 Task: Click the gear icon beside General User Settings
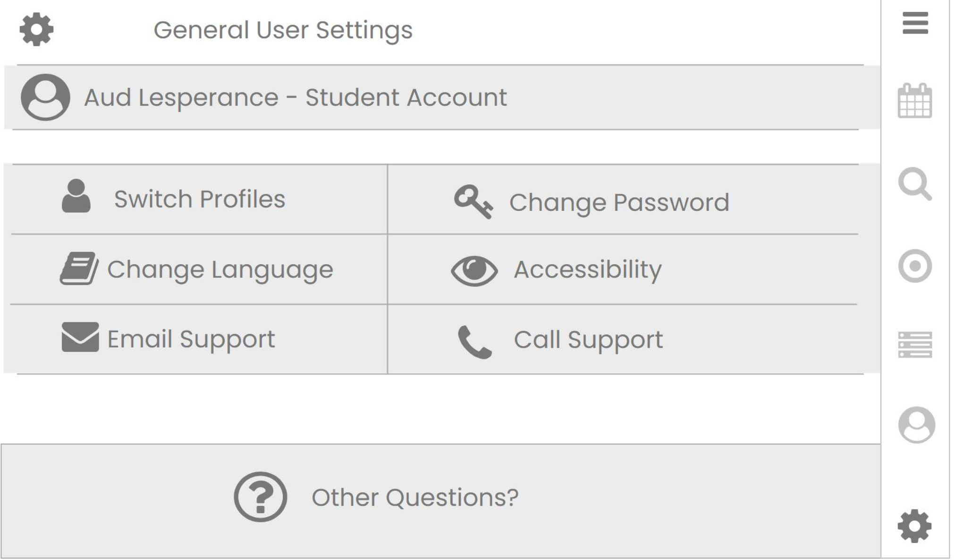36,29
